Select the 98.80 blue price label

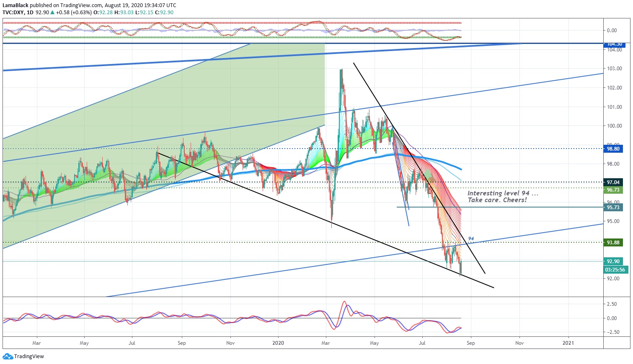(613, 149)
